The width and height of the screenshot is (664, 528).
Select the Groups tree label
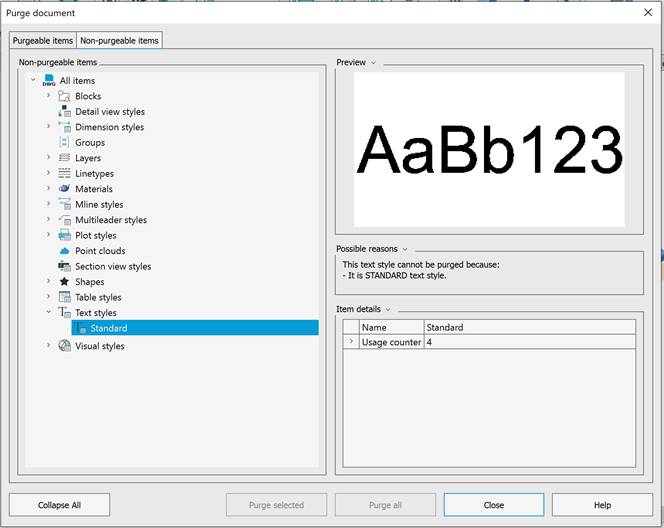pyautogui.click(x=90, y=143)
